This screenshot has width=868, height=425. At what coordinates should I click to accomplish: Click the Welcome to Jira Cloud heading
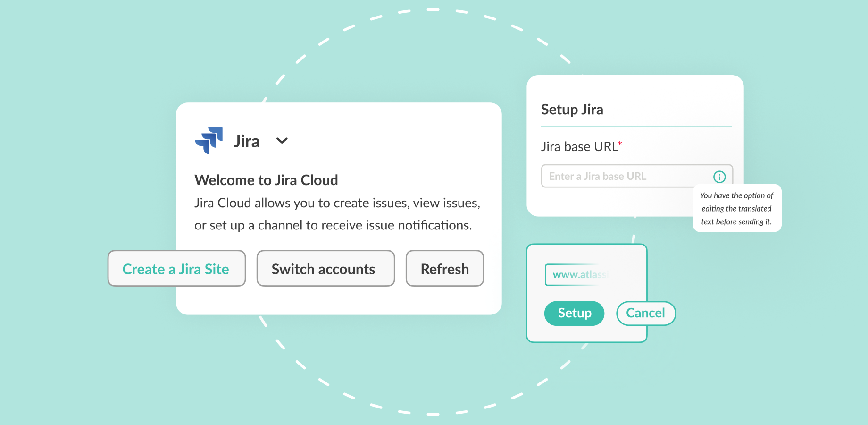(266, 180)
